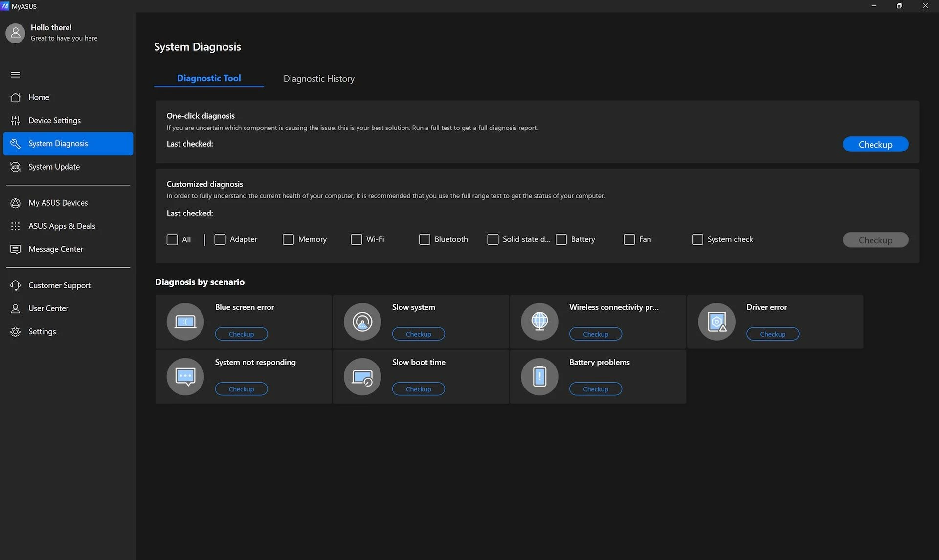Click the Settings gear icon
The height and width of the screenshot is (560, 939).
pyautogui.click(x=15, y=332)
